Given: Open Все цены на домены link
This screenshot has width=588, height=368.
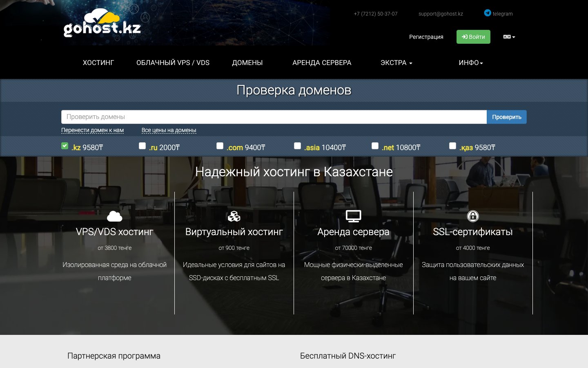Looking at the screenshot, I should point(169,130).
